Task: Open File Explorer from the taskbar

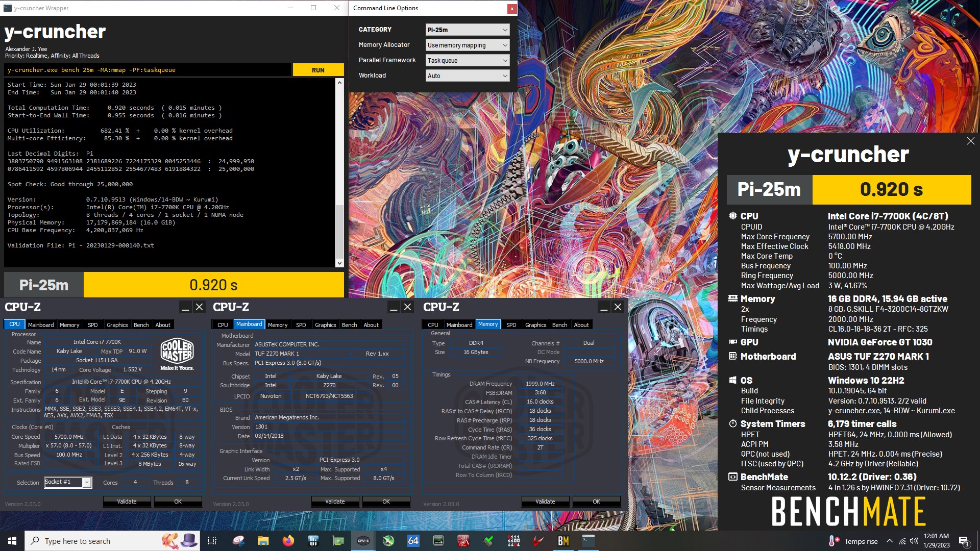Action: (263, 541)
